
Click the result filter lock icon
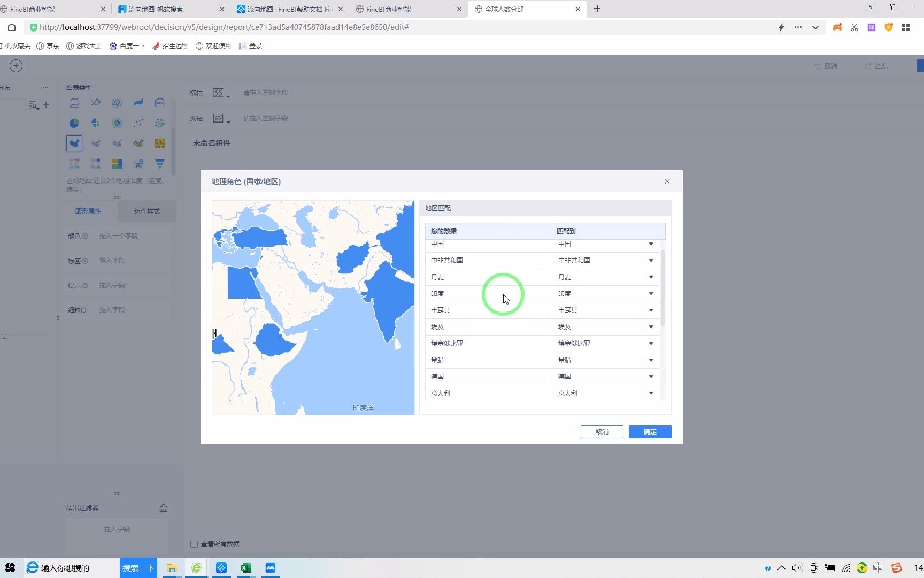tap(164, 508)
